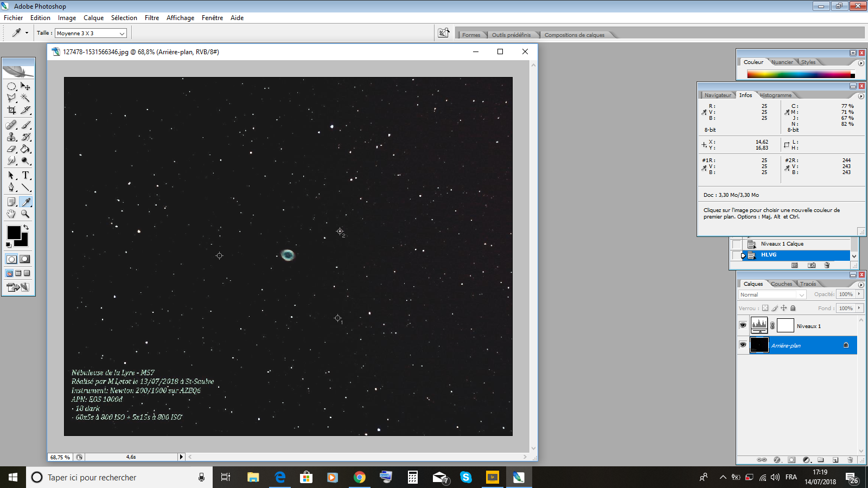
Task: Select the Eyedropper tool in toolbox
Action: pos(25,202)
